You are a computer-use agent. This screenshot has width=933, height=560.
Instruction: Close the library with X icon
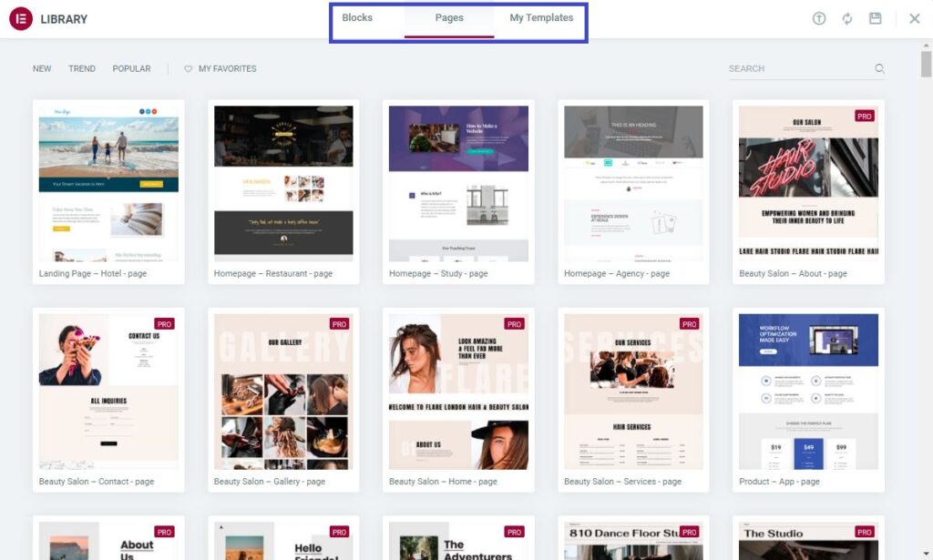[x=915, y=19]
